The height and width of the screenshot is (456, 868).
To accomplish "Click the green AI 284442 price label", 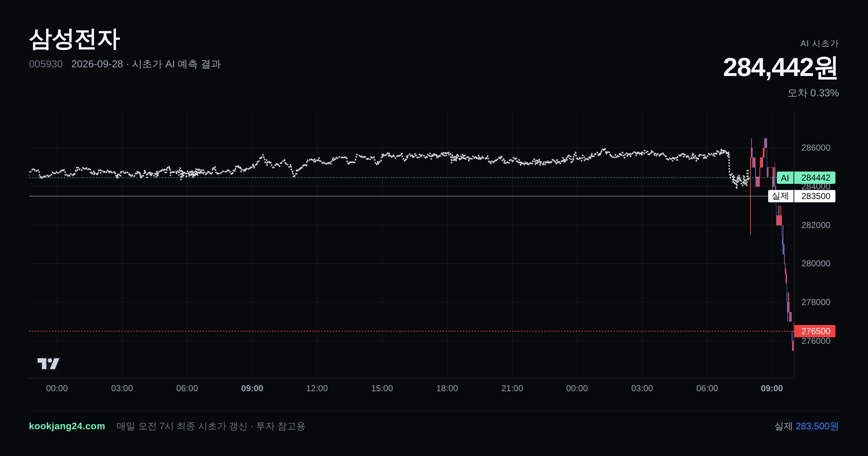I will tap(806, 178).
